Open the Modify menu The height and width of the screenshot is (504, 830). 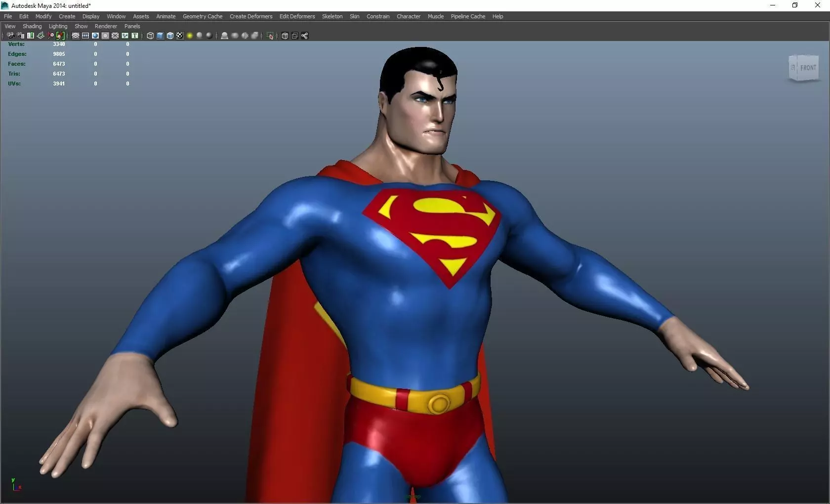click(x=43, y=16)
